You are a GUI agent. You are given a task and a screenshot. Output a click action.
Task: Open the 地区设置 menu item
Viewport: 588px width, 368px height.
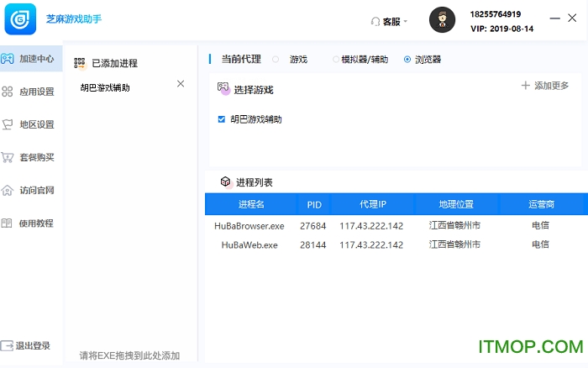point(31,124)
